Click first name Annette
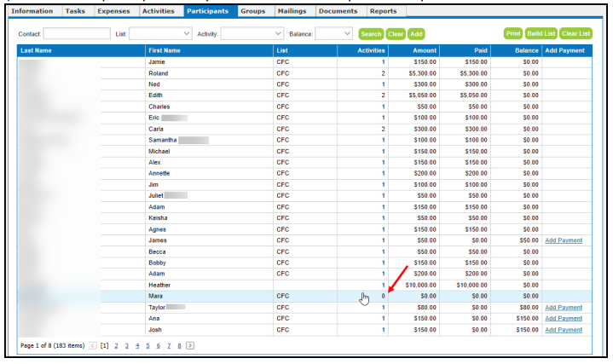Viewport: 613px width, 364px height. 159,174
